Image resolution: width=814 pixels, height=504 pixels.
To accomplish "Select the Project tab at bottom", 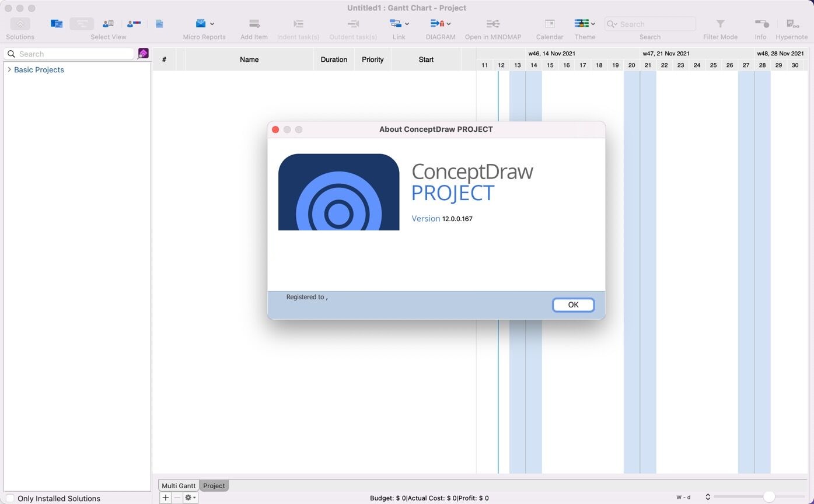I will [x=214, y=485].
